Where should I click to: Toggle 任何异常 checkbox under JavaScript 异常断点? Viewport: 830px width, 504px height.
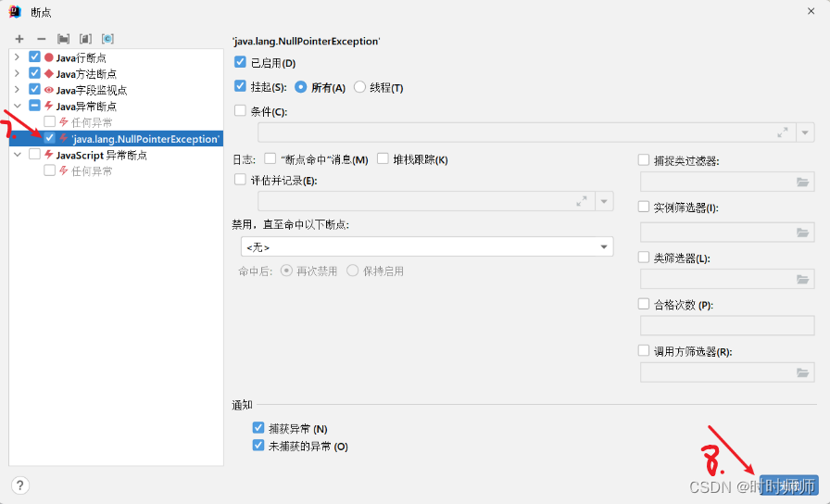pos(49,170)
